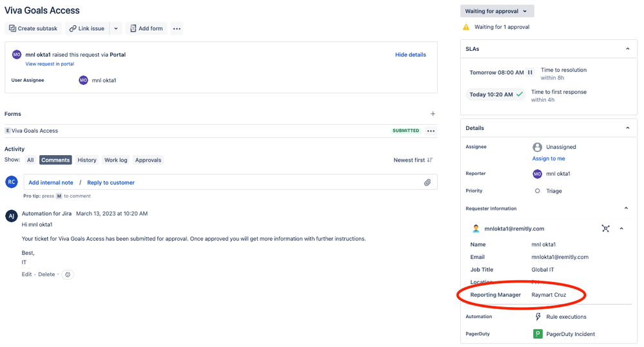
Task: Click Reply to customer
Action: 111,183
